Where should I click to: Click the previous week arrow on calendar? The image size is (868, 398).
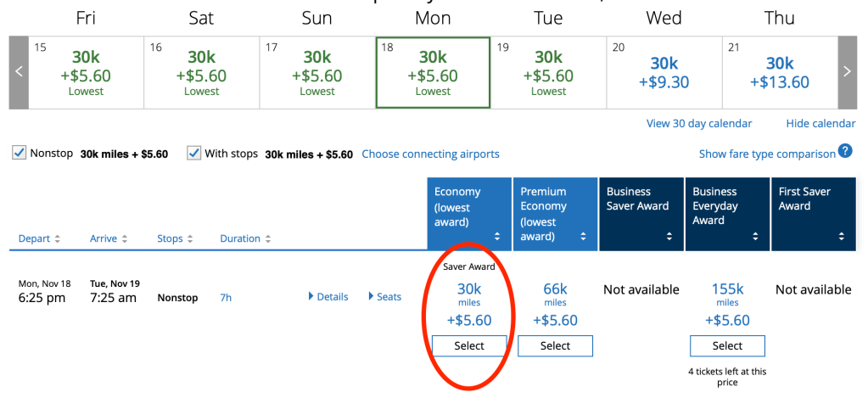pyautogui.click(x=19, y=72)
